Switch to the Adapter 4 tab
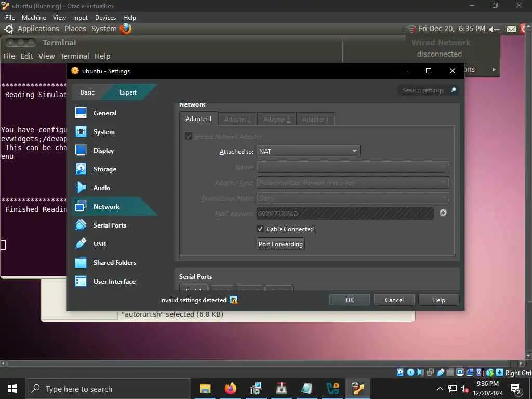Viewport: 532px width, 399px height. click(315, 119)
